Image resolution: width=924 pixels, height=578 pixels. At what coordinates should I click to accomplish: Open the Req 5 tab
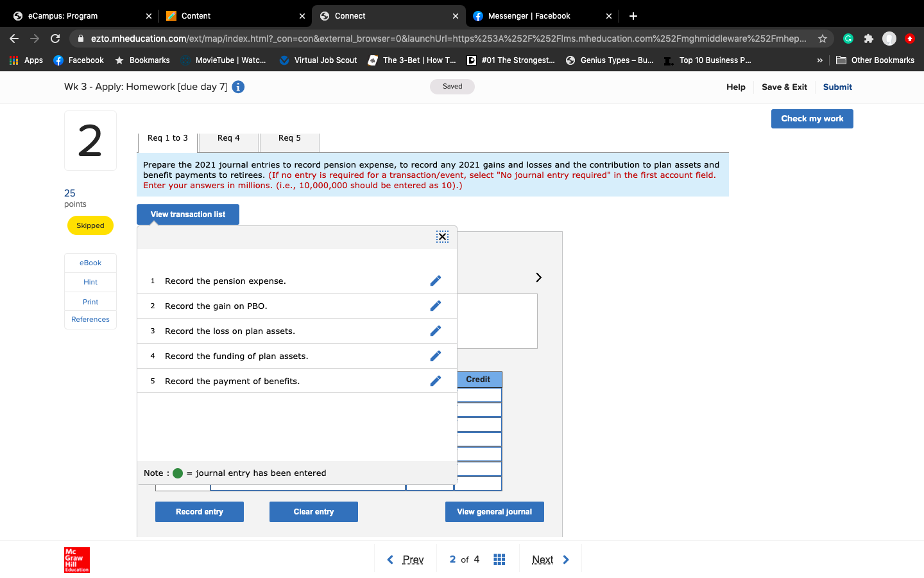(x=289, y=137)
